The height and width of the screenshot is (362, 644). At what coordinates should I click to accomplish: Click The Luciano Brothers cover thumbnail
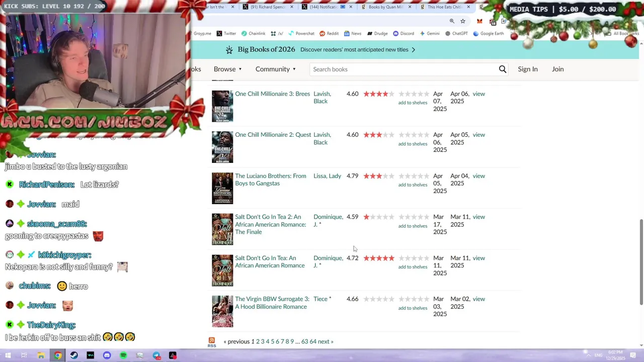tap(222, 189)
